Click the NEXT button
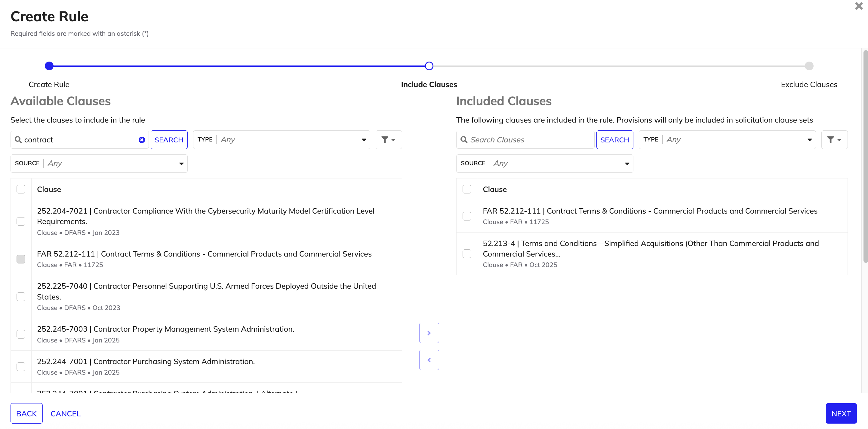868x429 pixels. tap(841, 413)
